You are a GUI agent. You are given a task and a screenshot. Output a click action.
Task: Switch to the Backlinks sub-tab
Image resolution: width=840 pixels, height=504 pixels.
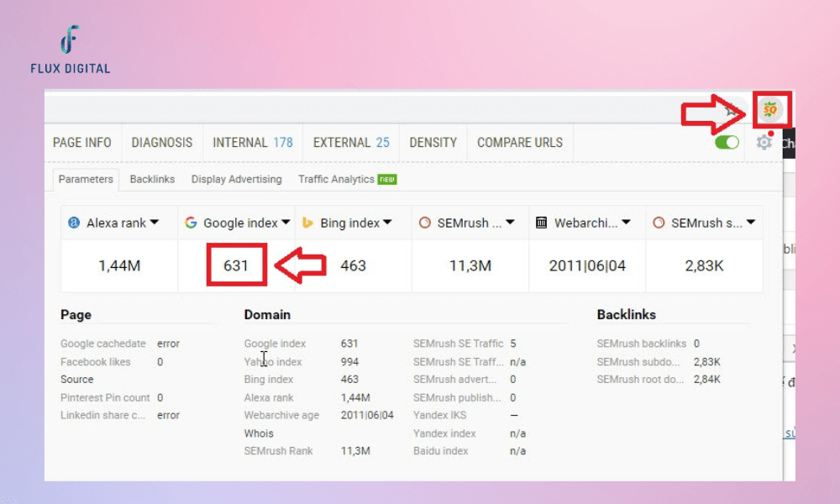(152, 180)
